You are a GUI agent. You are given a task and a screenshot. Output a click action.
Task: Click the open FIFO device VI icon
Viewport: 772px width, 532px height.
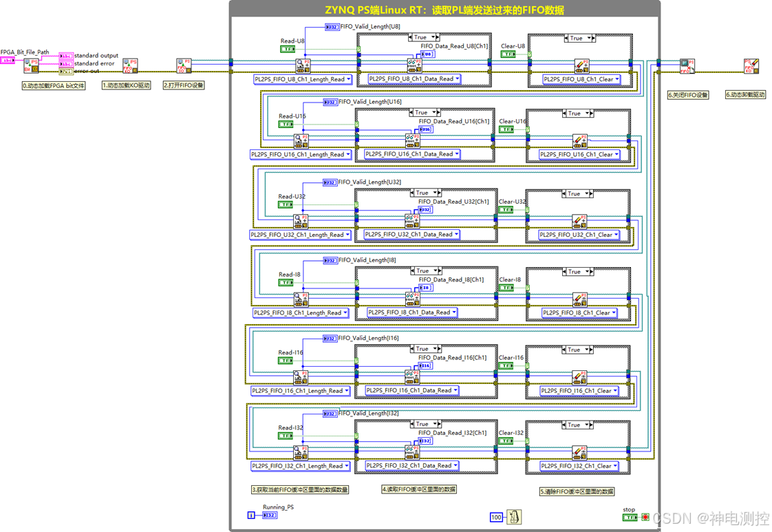click(184, 66)
